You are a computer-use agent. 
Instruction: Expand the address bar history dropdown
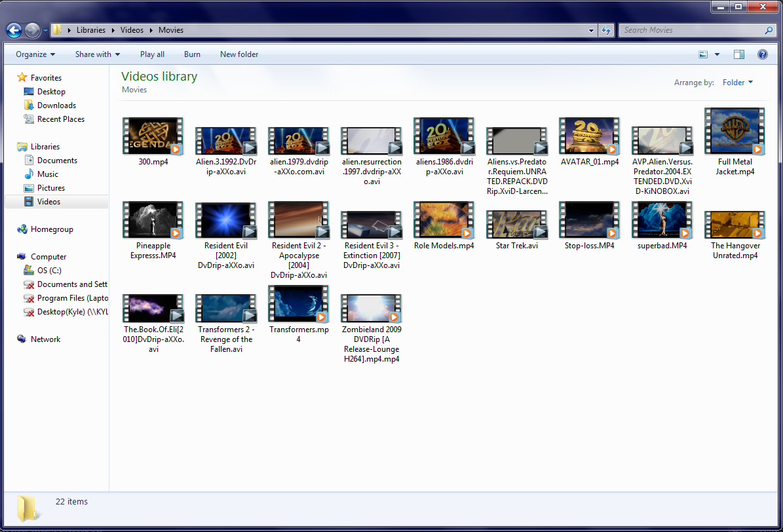coord(591,31)
